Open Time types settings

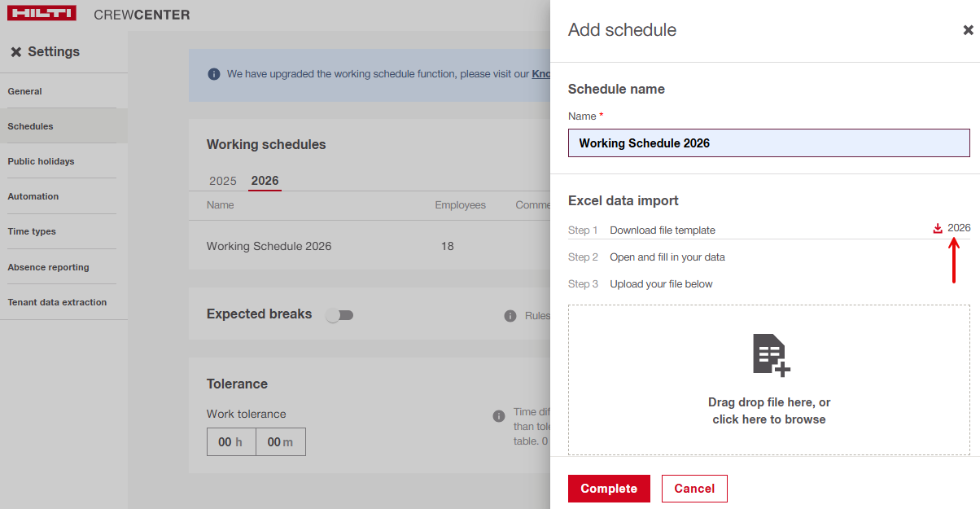32,231
